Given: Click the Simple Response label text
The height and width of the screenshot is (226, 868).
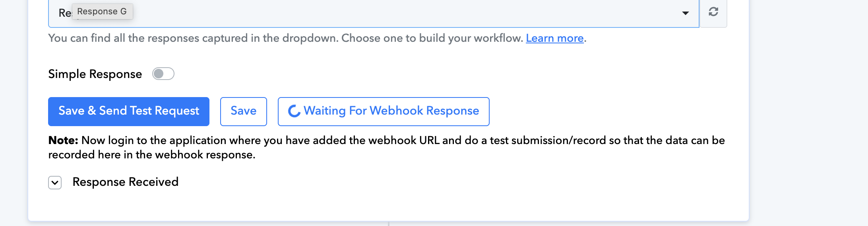Looking at the screenshot, I should pos(95,74).
